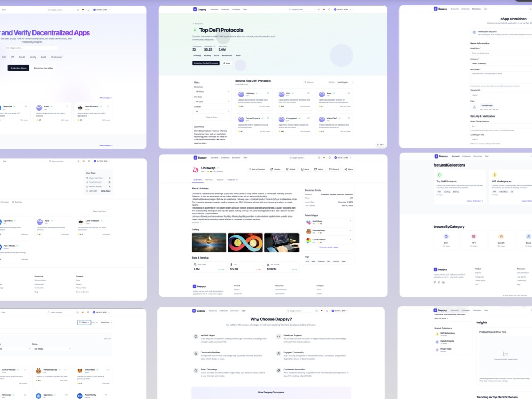Click dApps suchen search box under home headline
532x399 pixels.
point(32,48)
